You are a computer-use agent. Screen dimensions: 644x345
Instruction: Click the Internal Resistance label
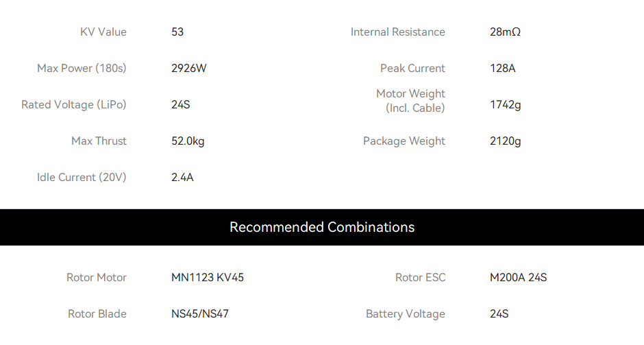pyautogui.click(x=397, y=32)
